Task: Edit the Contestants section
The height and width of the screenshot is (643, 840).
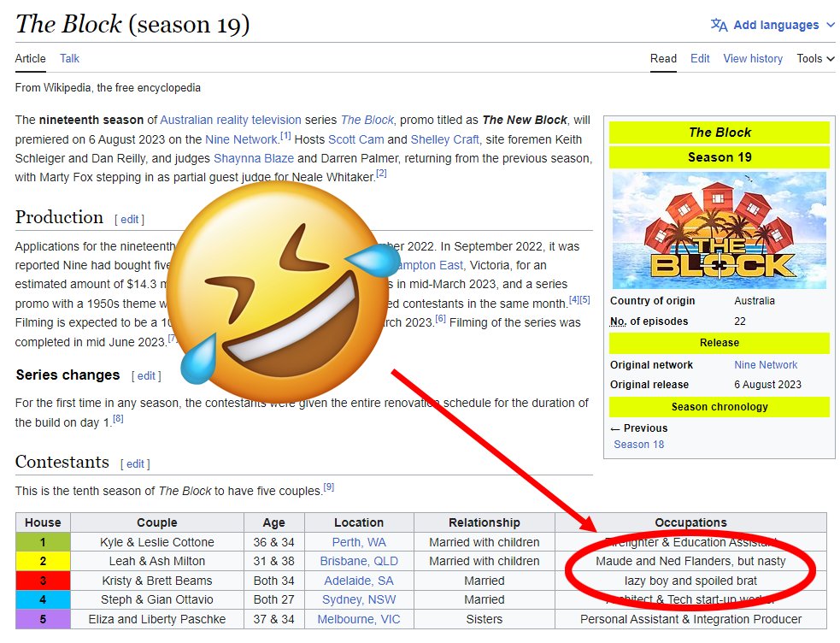Action: 135,463
